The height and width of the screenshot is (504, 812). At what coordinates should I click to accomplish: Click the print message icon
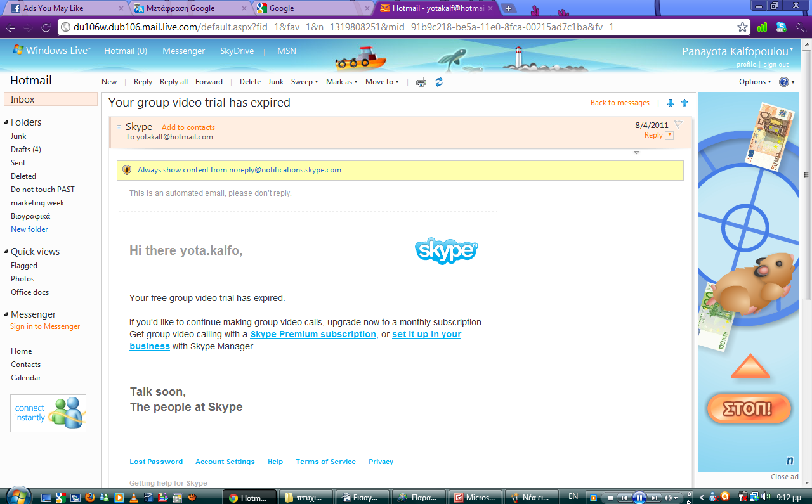pos(421,82)
